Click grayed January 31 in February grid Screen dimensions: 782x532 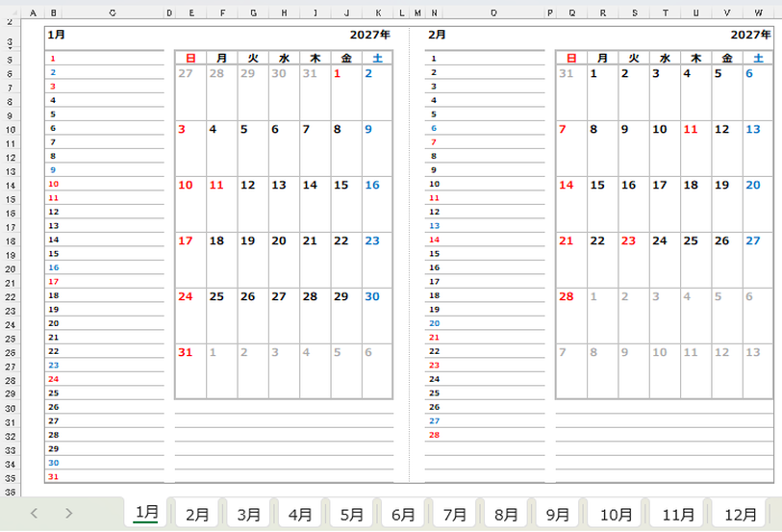[x=571, y=92]
